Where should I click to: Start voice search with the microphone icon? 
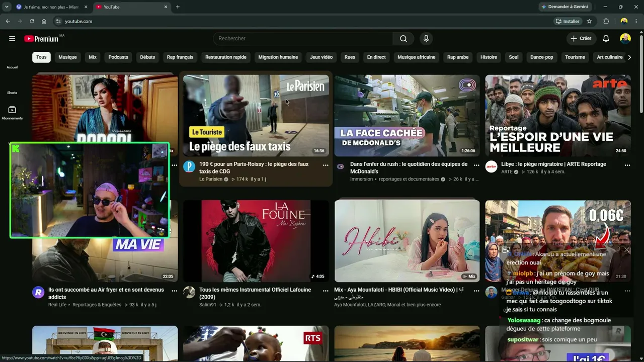(426, 39)
